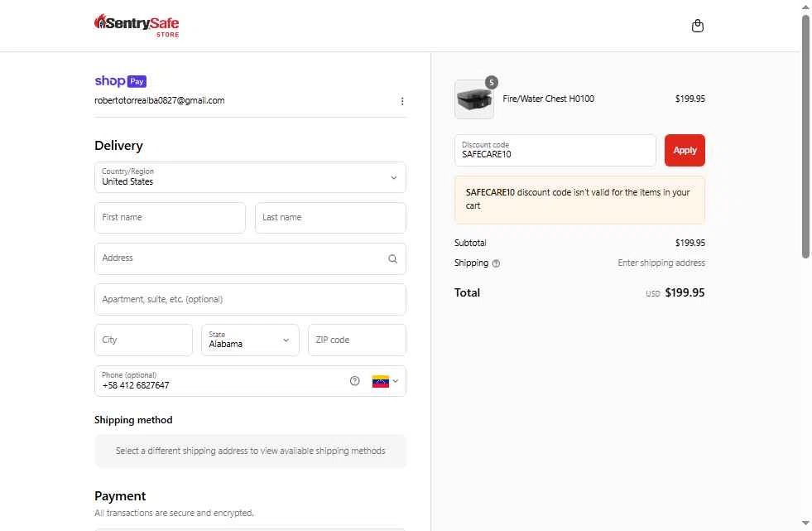
Task: Click the ZIP code field
Action: [357, 340]
